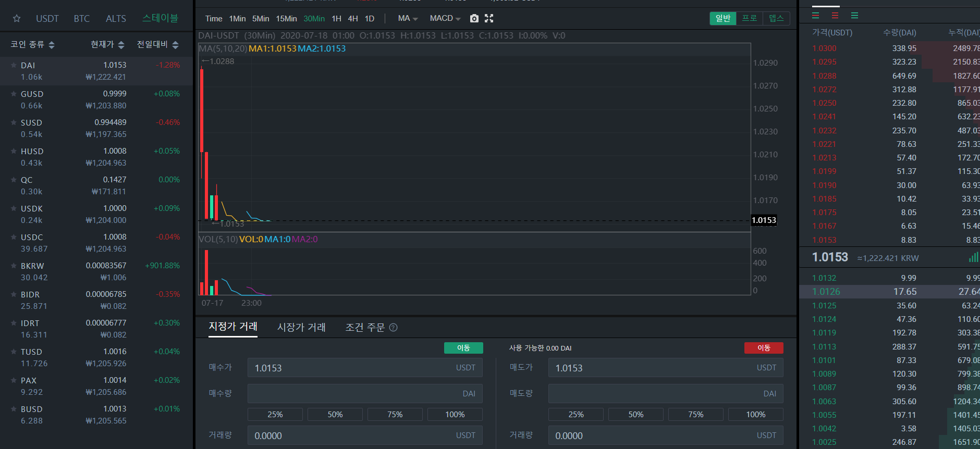Favorite the TUSD coin star
This screenshot has width=980, height=449.
click(x=14, y=352)
